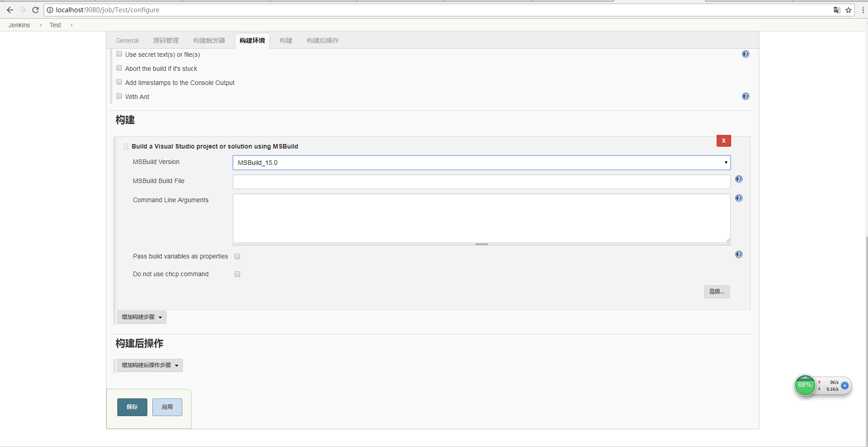868x447 pixels.
Task: Switch to the 构建触发器 tab
Action: [209, 40]
